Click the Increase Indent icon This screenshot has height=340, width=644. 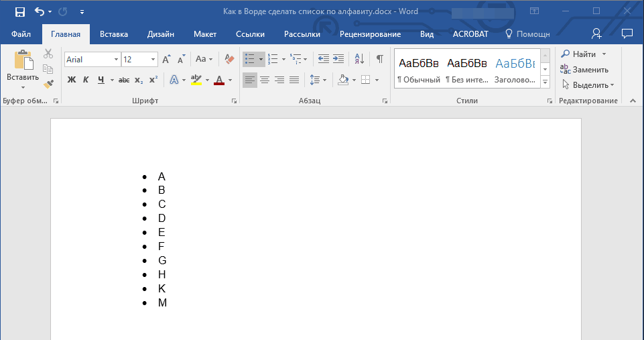[x=338, y=59]
